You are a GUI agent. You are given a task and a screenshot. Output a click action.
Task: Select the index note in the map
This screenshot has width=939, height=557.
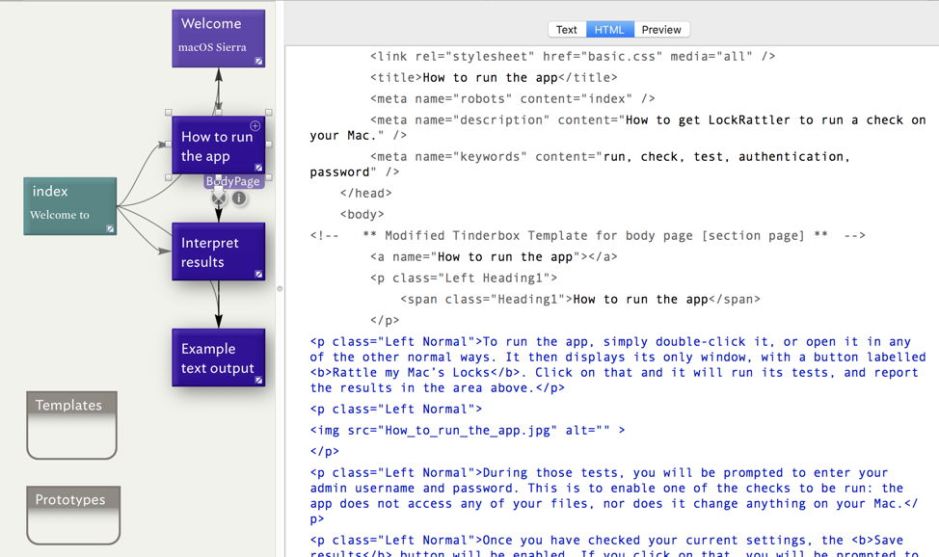coord(70,205)
